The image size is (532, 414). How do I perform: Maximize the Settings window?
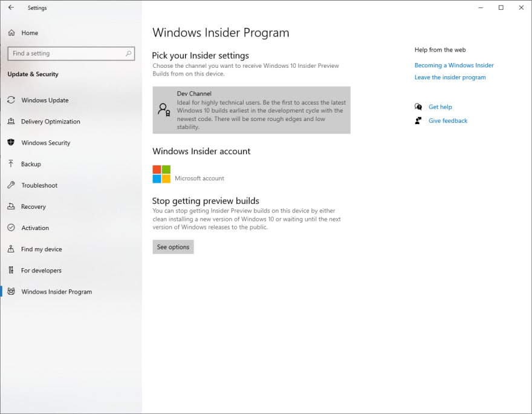pyautogui.click(x=501, y=7)
